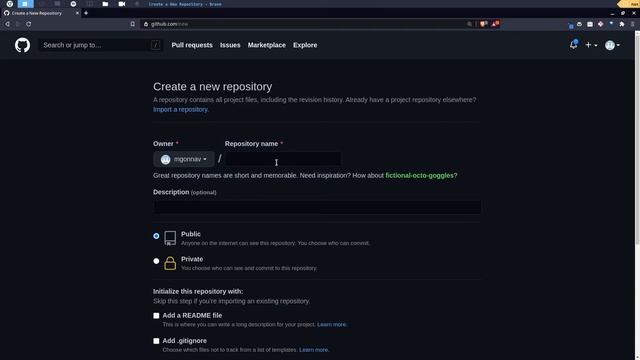Focus the Description field
The width and height of the screenshot is (640, 360).
(317, 207)
